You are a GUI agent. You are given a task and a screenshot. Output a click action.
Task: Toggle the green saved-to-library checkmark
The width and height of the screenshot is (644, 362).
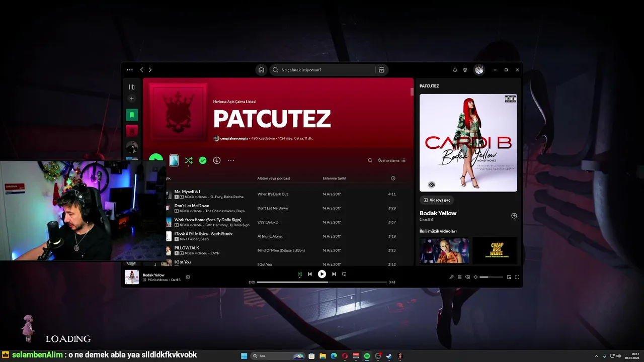click(x=203, y=160)
